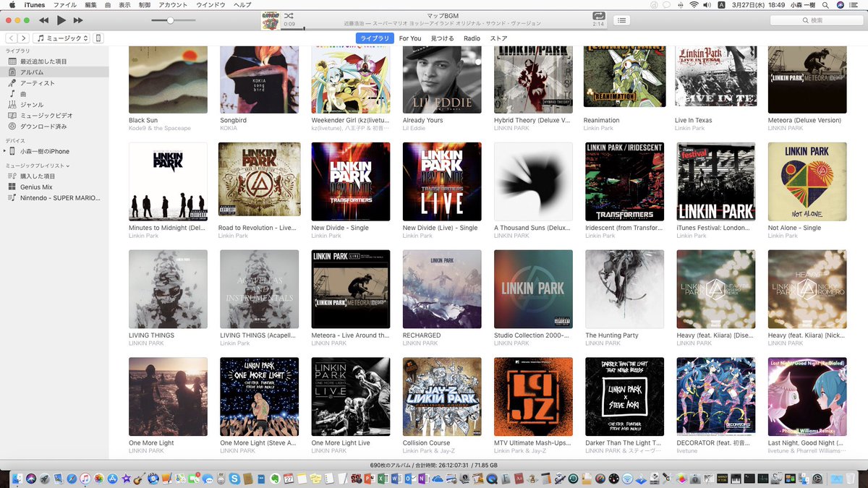This screenshot has height=488, width=868.
Task: Switch to the ストア tab
Action: click(498, 38)
